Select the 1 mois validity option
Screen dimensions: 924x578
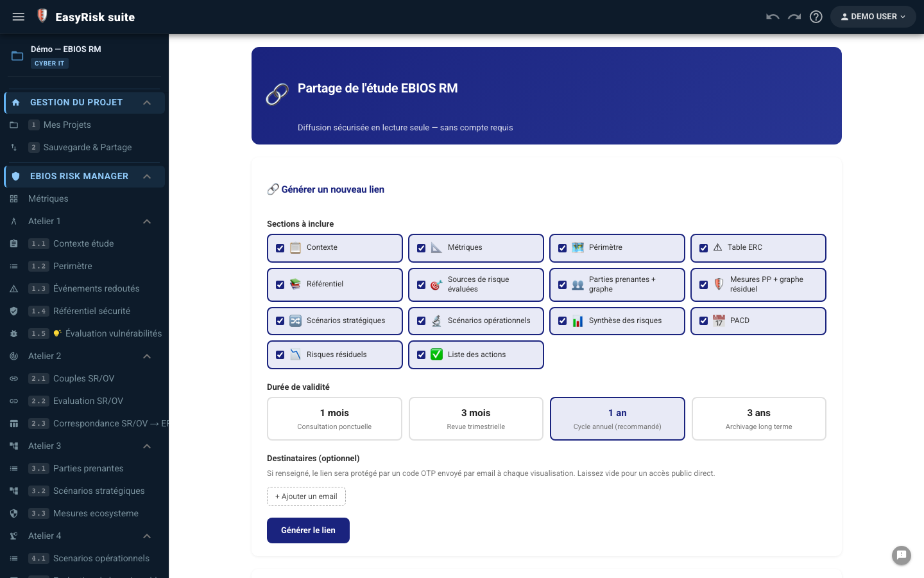pyautogui.click(x=334, y=419)
